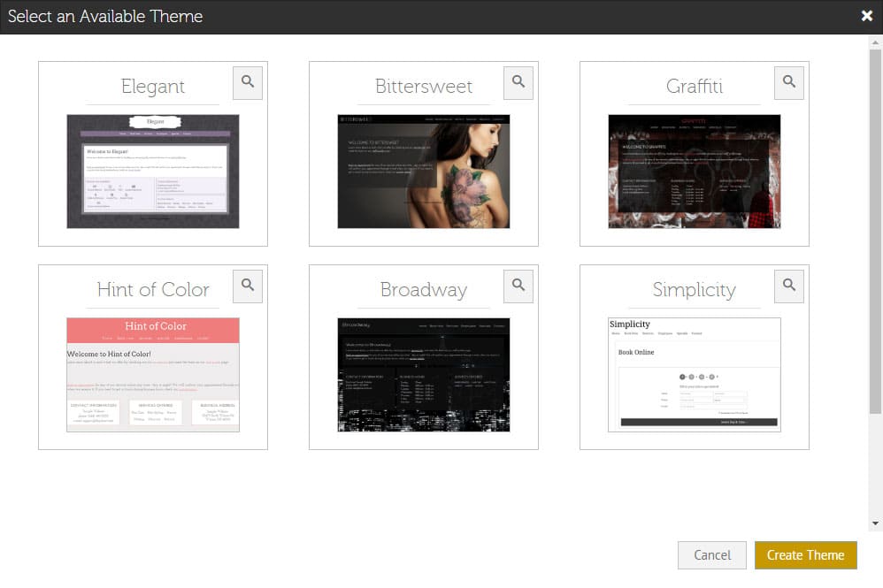Preview the Bittersweet theme with magnifier icon

518,82
